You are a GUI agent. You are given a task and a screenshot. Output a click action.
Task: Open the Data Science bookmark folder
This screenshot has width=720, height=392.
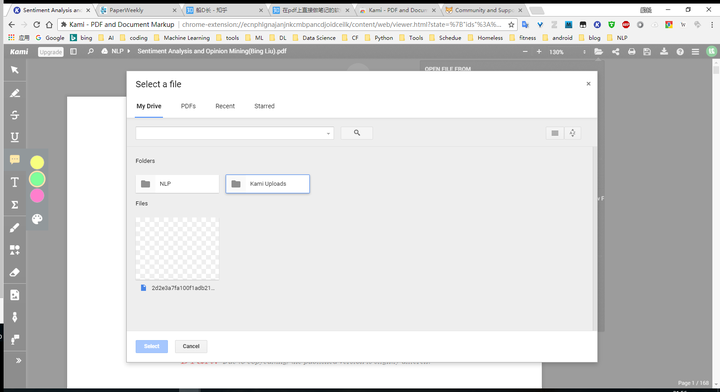tap(314, 38)
